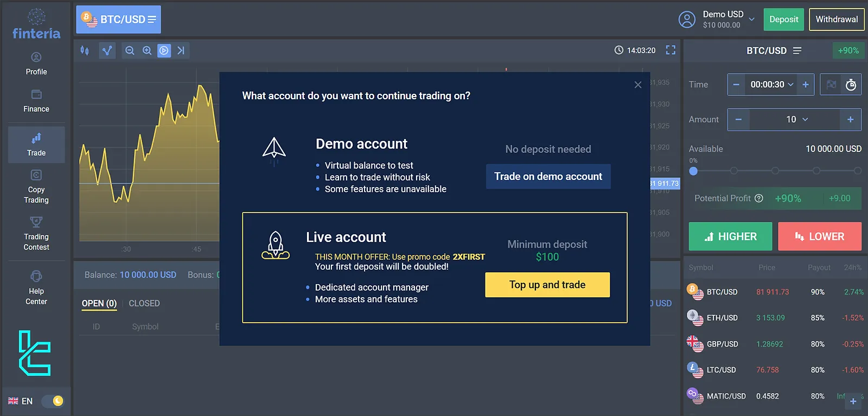Sort symbol list by Symbol column
The height and width of the screenshot is (416, 868).
pos(701,267)
